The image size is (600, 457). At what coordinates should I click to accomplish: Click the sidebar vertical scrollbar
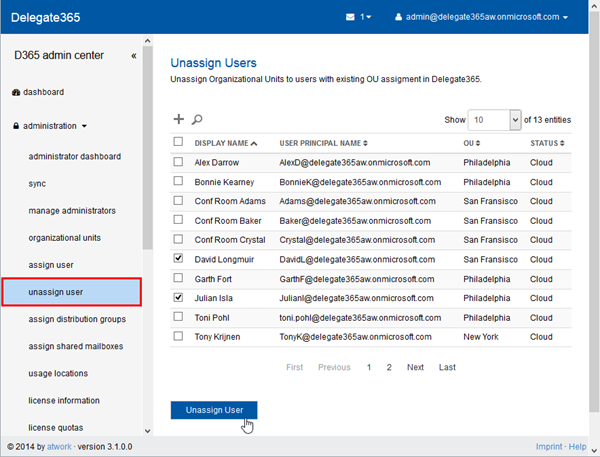point(148,150)
